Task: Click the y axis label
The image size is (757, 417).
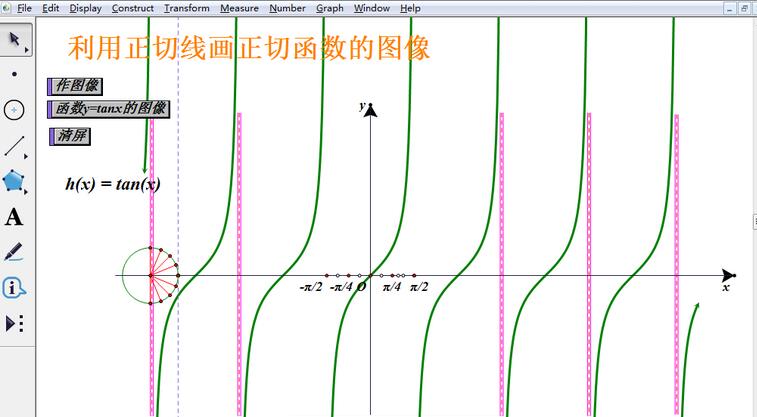Action: tap(362, 106)
